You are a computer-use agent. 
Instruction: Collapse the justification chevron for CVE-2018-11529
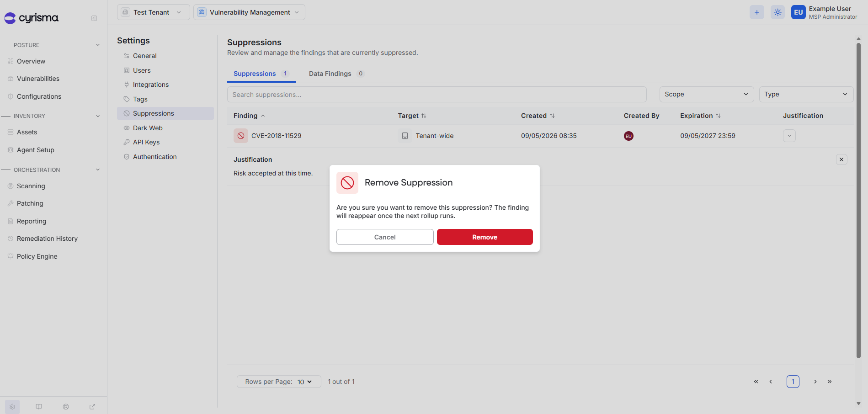click(789, 136)
